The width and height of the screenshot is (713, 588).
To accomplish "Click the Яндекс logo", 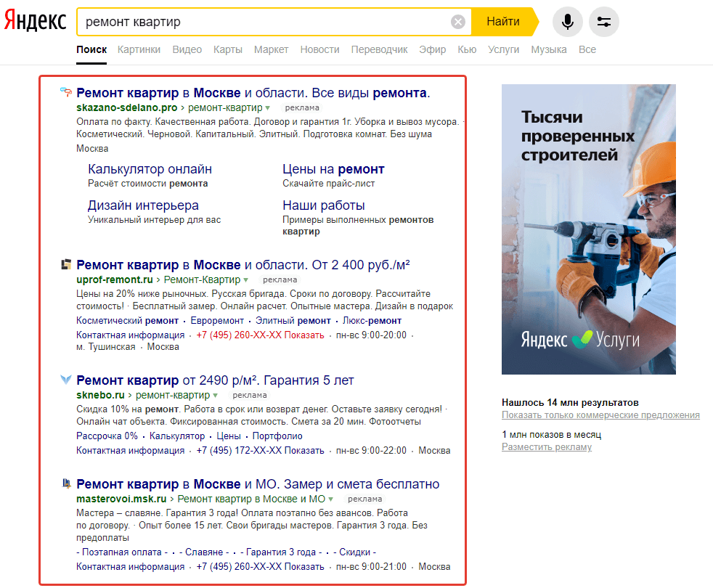I will point(36,22).
